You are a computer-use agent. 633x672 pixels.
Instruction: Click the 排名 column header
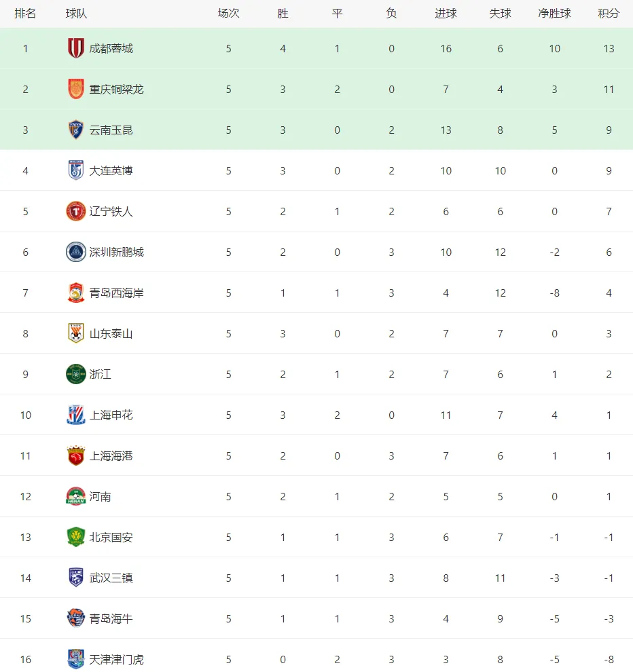click(x=25, y=14)
